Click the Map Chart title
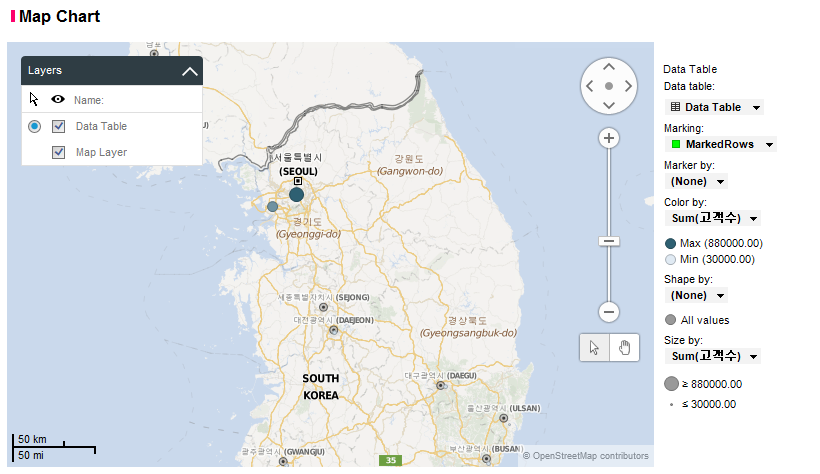820x474 pixels. [60, 16]
